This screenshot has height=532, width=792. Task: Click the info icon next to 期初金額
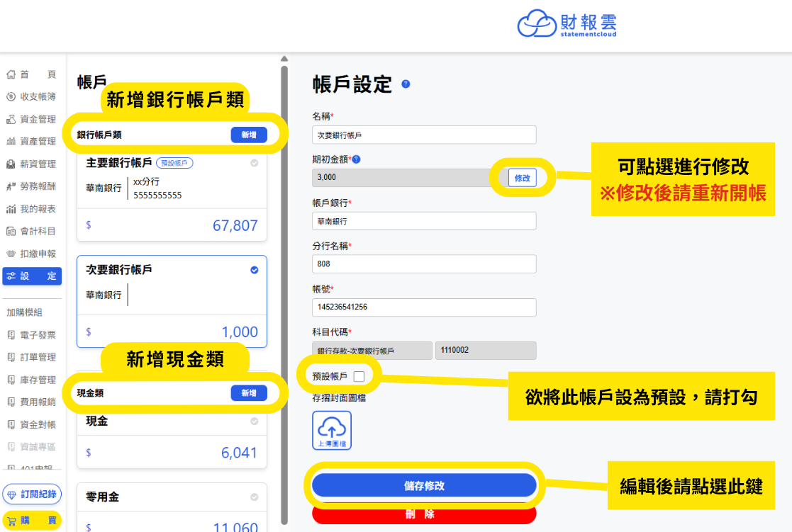(x=356, y=159)
